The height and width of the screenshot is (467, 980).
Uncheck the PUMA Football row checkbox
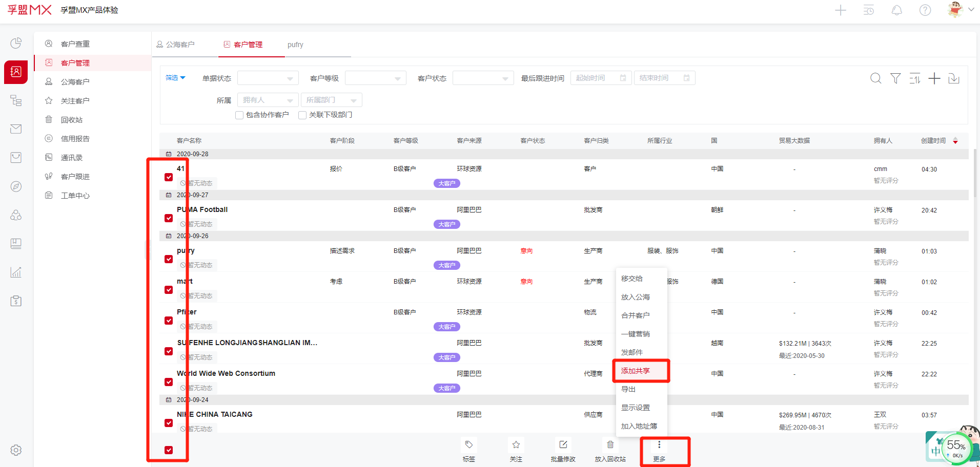(169, 218)
